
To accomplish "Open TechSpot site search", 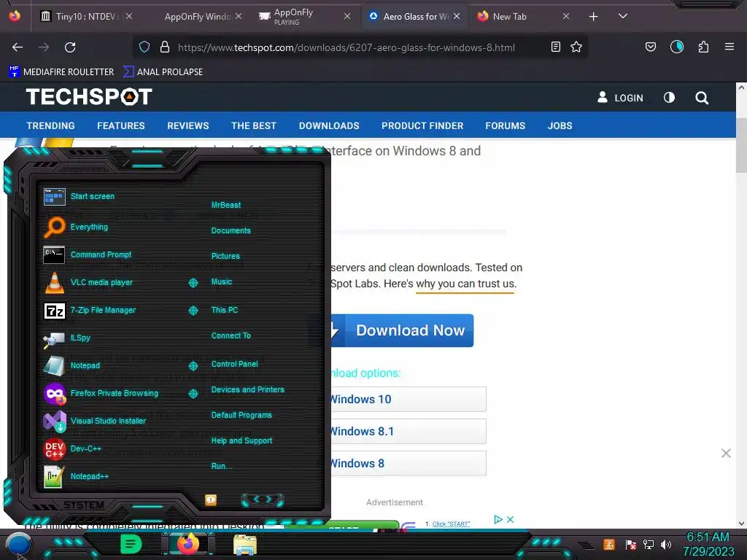I will point(702,98).
